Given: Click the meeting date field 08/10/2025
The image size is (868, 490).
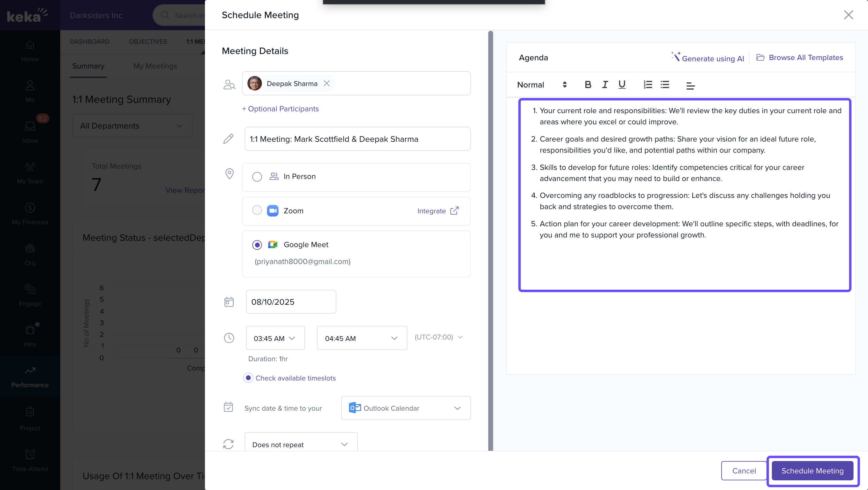Looking at the screenshot, I should click(291, 302).
